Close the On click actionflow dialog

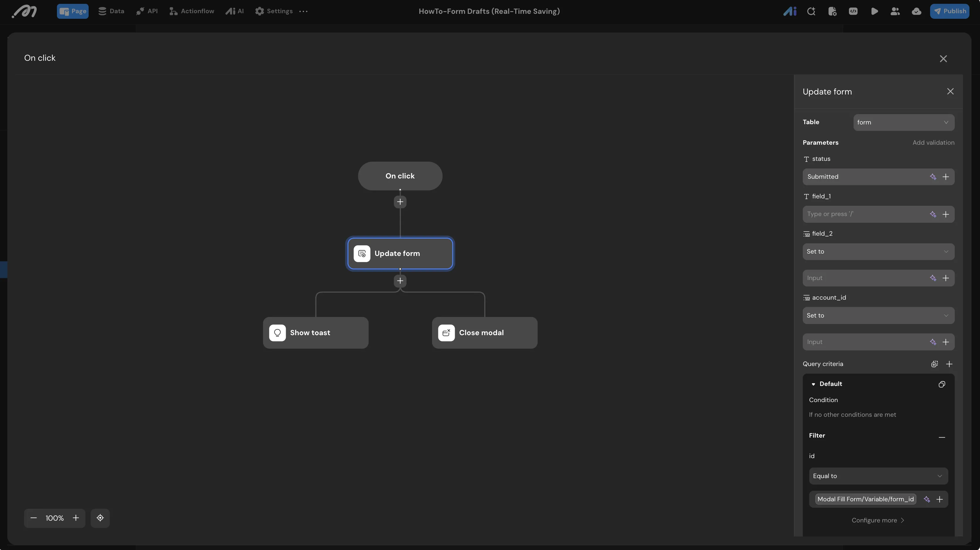coord(943,59)
